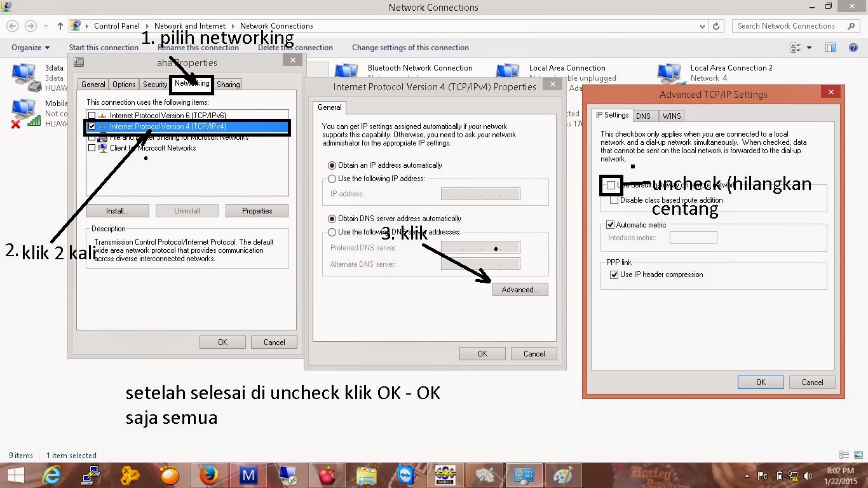Open Explorer Help via question mark icon
Screen dimensions: 868x488
point(853,47)
